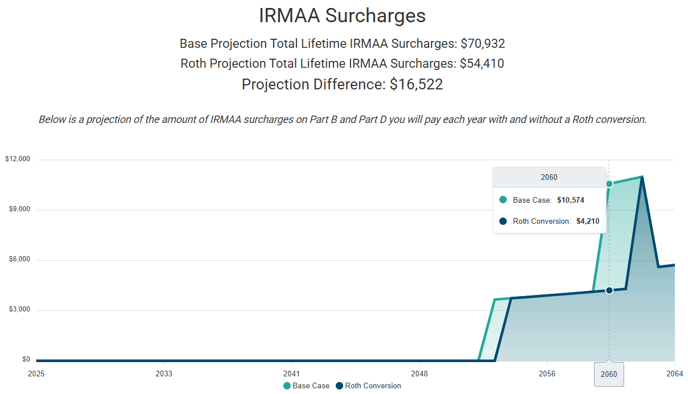Click the 2025 x-axis label
688x394 pixels.
pos(36,374)
